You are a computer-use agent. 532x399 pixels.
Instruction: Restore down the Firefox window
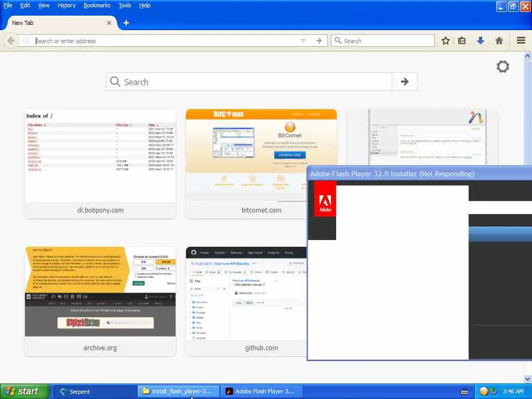pos(513,6)
